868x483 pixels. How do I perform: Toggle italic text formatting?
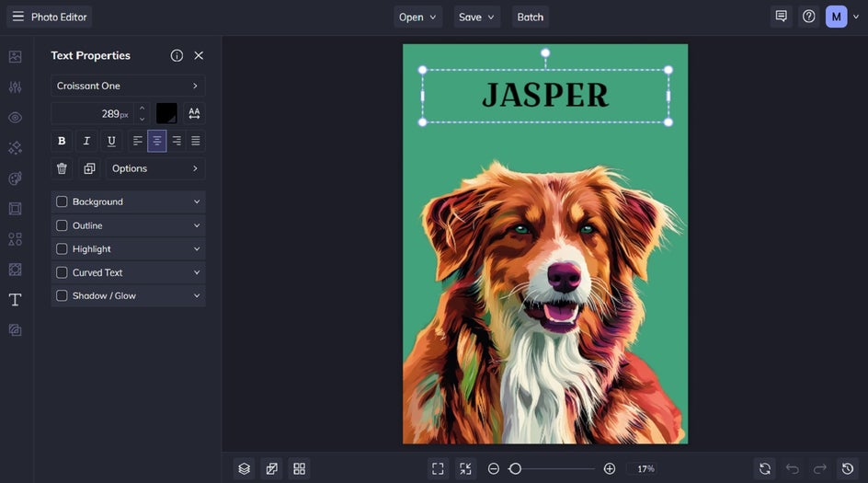86,141
